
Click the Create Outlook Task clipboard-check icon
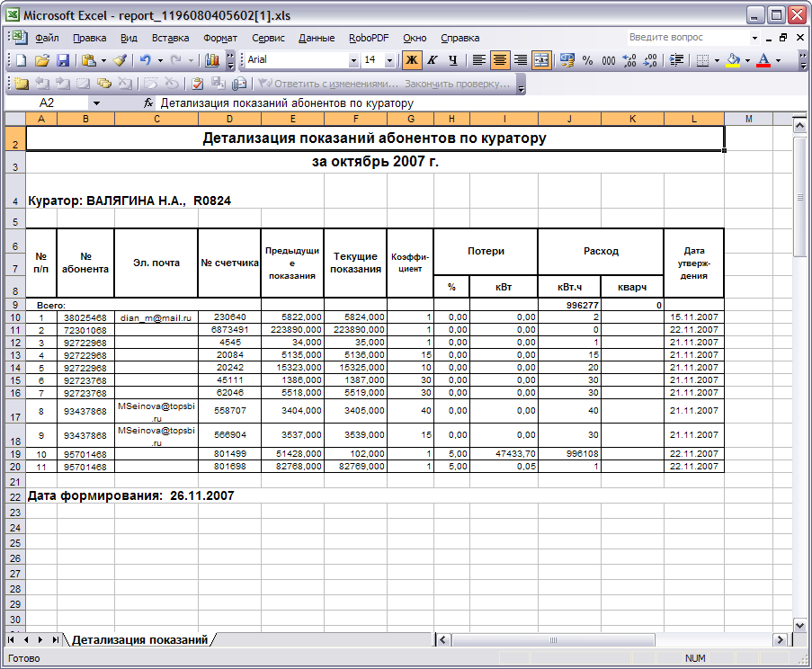click(x=197, y=84)
